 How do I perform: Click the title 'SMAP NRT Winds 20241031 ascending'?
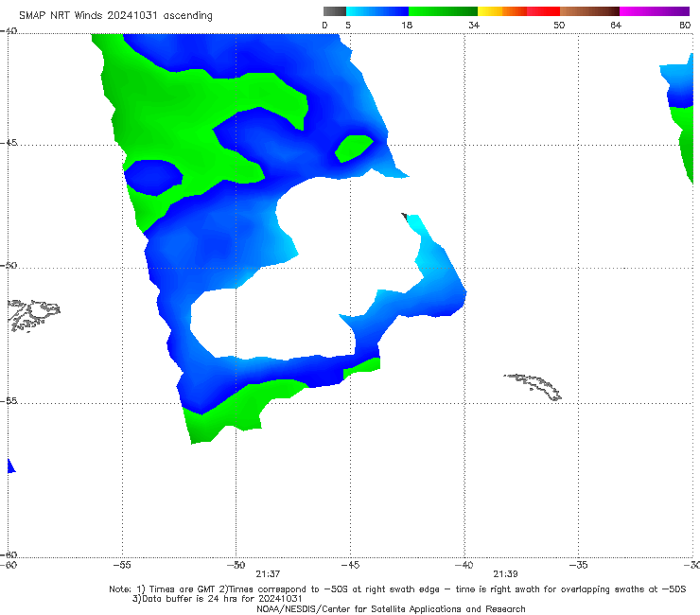click(x=115, y=16)
